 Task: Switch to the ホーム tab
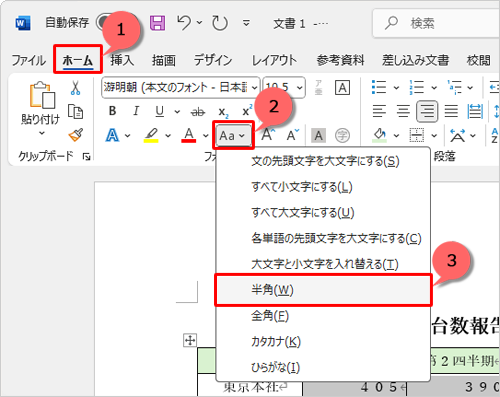point(78,60)
